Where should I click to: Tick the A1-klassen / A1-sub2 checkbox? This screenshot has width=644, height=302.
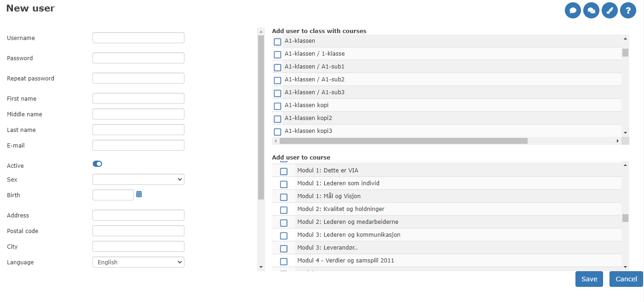(277, 80)
